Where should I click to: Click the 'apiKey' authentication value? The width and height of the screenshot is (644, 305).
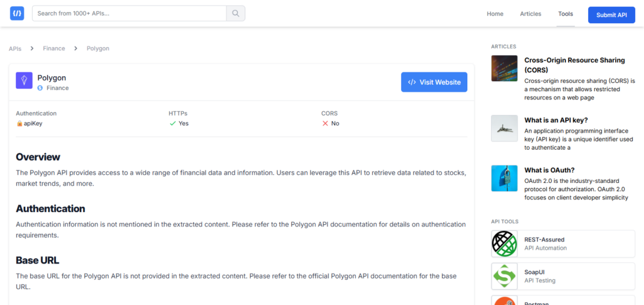pyautogui.click(x=33, y=123)
